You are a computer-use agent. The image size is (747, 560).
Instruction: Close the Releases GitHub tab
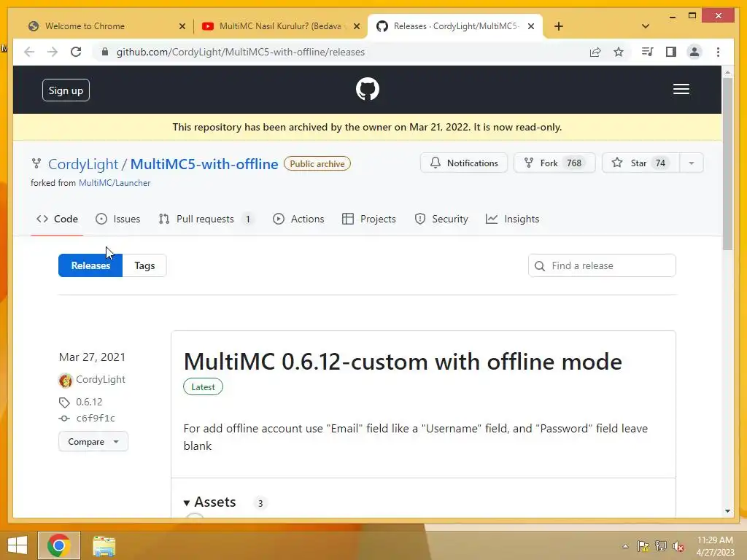pyautogui.click(x=531, y=26)
